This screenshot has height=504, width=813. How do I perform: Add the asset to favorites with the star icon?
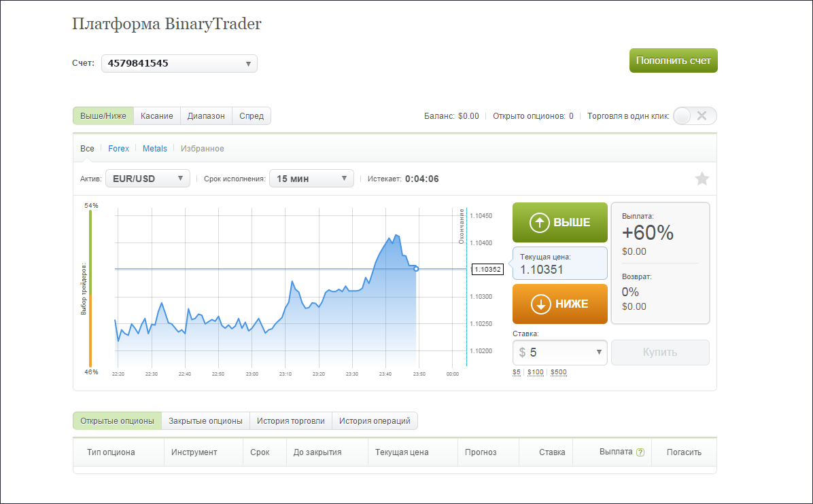pos(702,179)
